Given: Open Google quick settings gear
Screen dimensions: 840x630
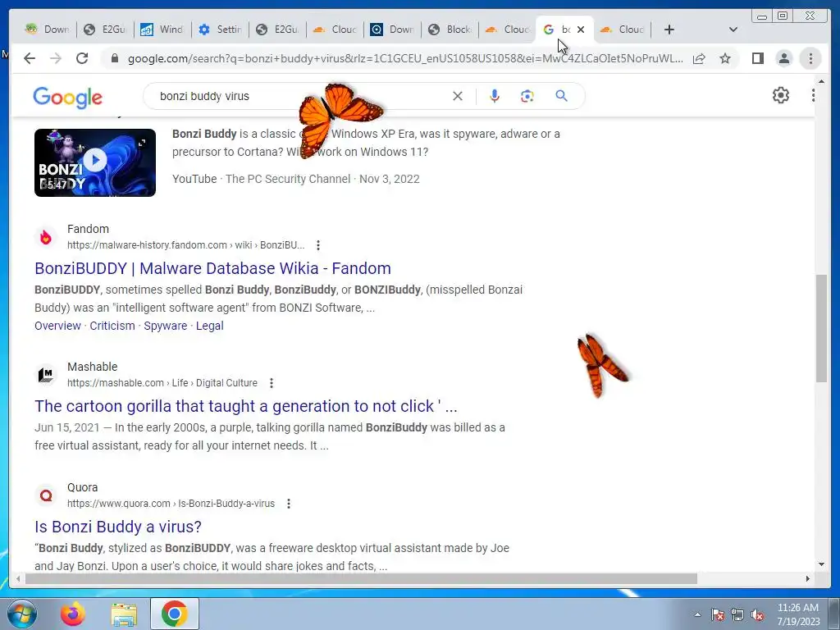Looking at the screenshot, I should pos(781,95).
